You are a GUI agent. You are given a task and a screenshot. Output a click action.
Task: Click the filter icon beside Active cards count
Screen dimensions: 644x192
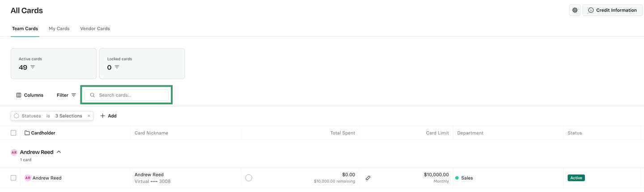click(33, 67)
